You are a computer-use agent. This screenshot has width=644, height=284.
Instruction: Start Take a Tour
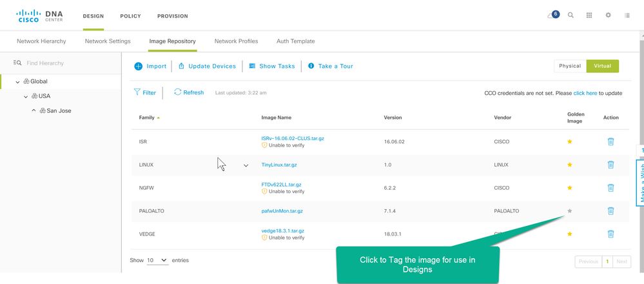click(331, 66)
